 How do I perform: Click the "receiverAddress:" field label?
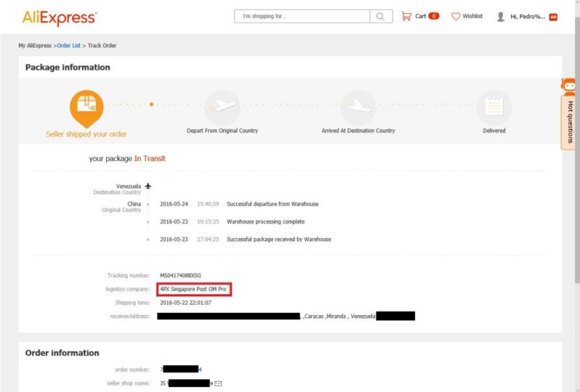click(x=130, y=316)
